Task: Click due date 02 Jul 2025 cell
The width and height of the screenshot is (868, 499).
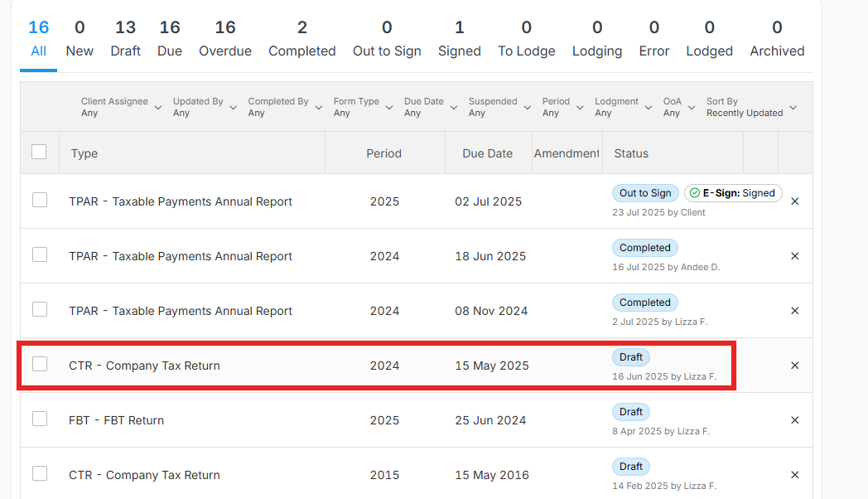Action: (489, 201)
